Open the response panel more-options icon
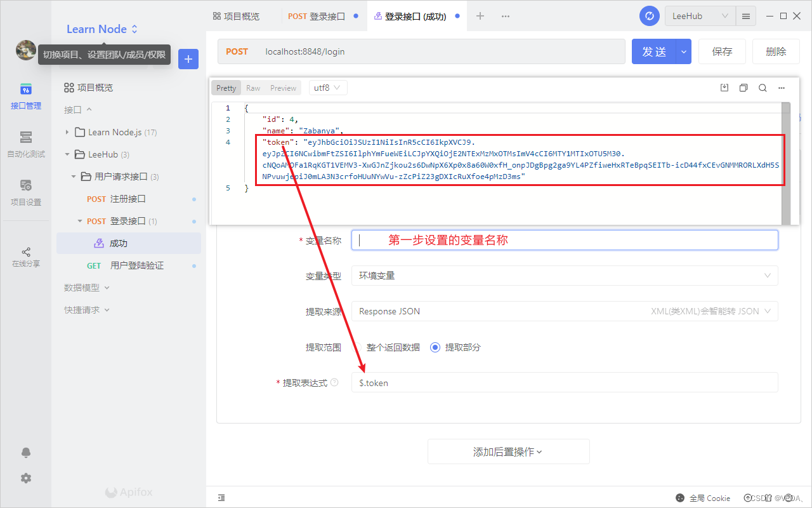This screenshot has width=812, height=508. 782,88
